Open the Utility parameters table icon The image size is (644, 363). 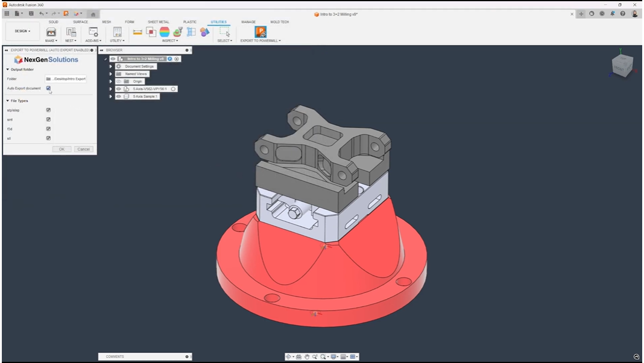117,32
